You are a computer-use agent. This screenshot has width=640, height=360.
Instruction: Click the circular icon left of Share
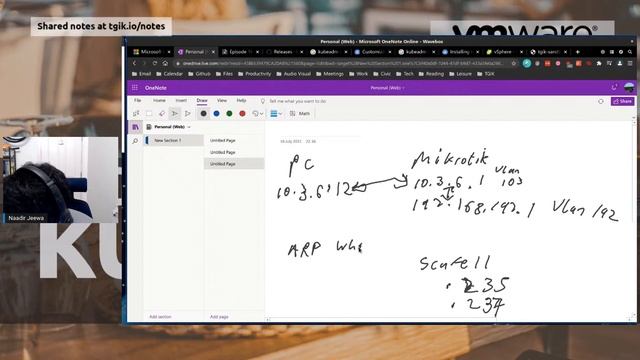tap(601, 101)
